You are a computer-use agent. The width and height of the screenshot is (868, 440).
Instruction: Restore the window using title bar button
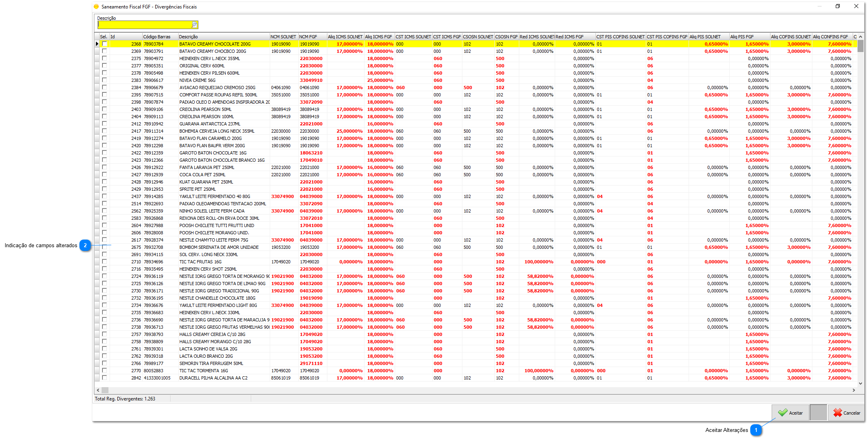point(837,6)
